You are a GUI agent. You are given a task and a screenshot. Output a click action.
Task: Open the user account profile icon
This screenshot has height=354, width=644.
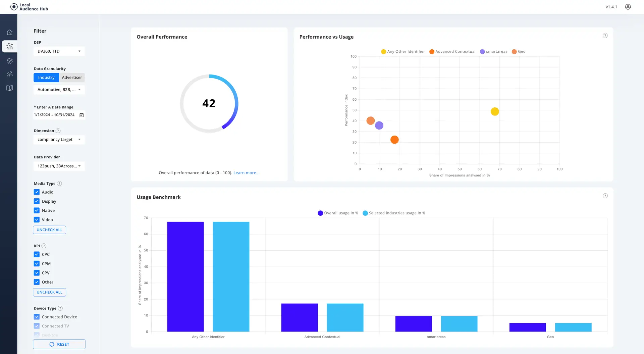628,7
